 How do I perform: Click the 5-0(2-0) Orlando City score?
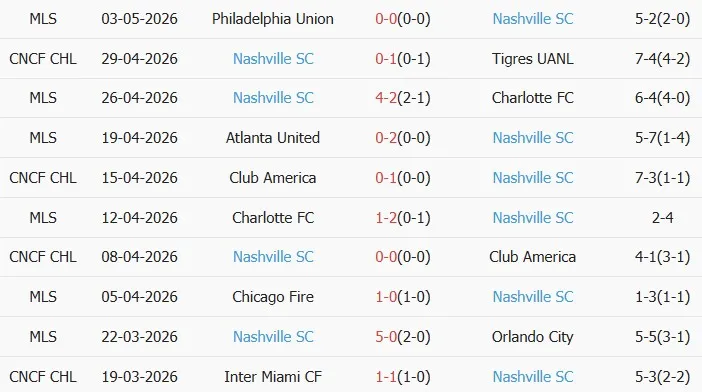click(402, 337)
